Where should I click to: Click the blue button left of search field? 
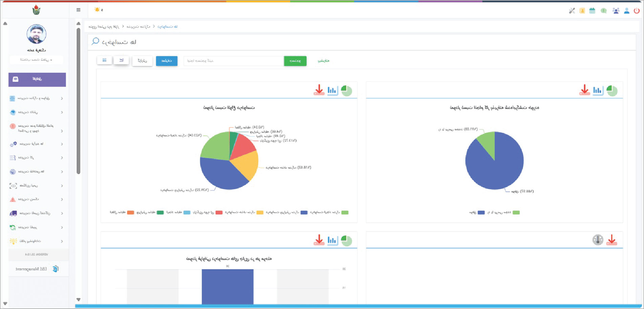coord(167,61)
